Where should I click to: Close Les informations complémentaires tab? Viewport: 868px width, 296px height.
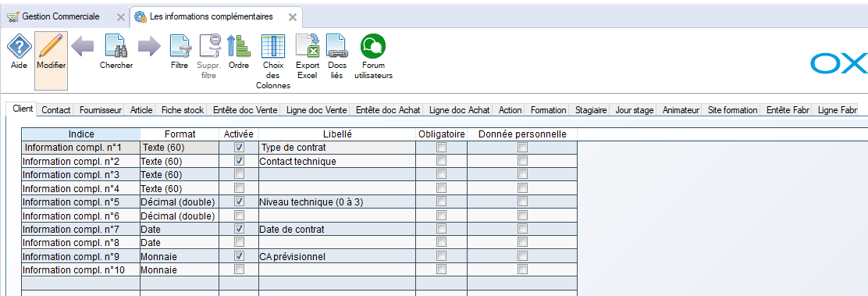pos(292,17)
